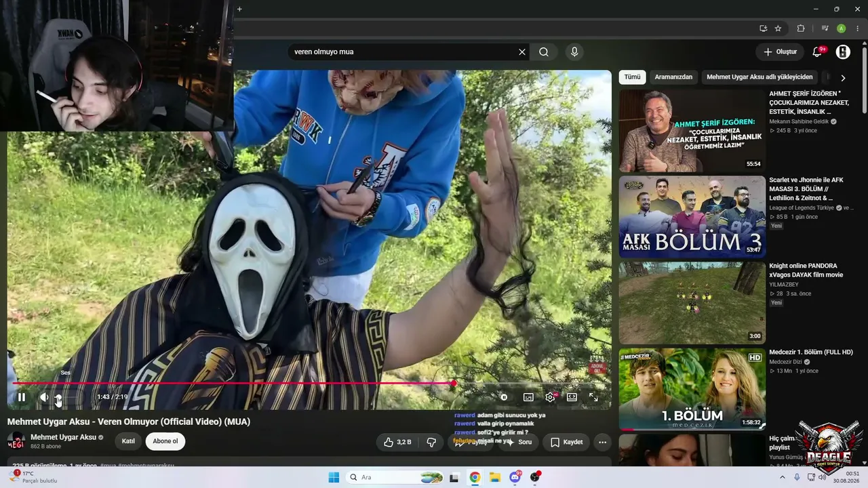Click the Soru ask button
This screenshot has width=868, height=488.
pos(519,442)
